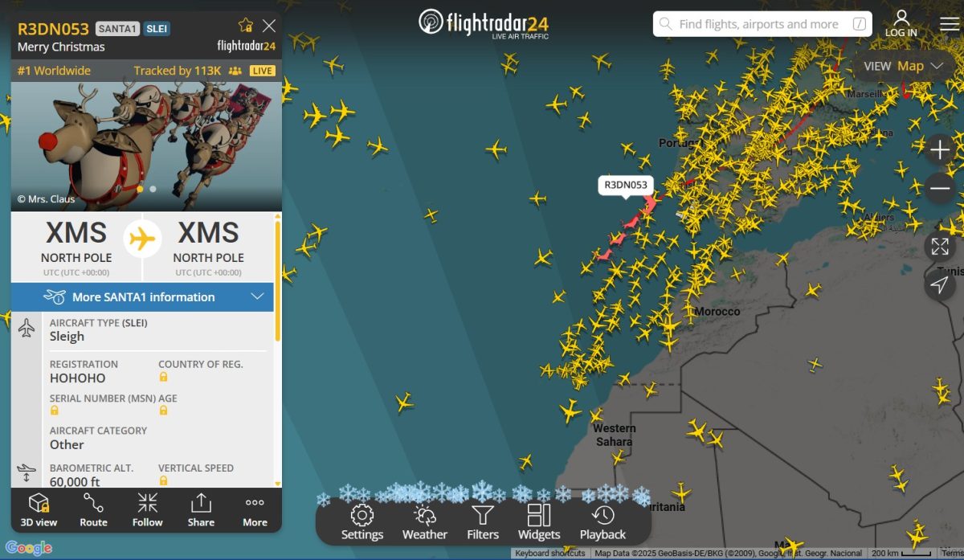The image size is (964, 560).
Task: Expand More SANTA1 information section
Action: (142, 296)
